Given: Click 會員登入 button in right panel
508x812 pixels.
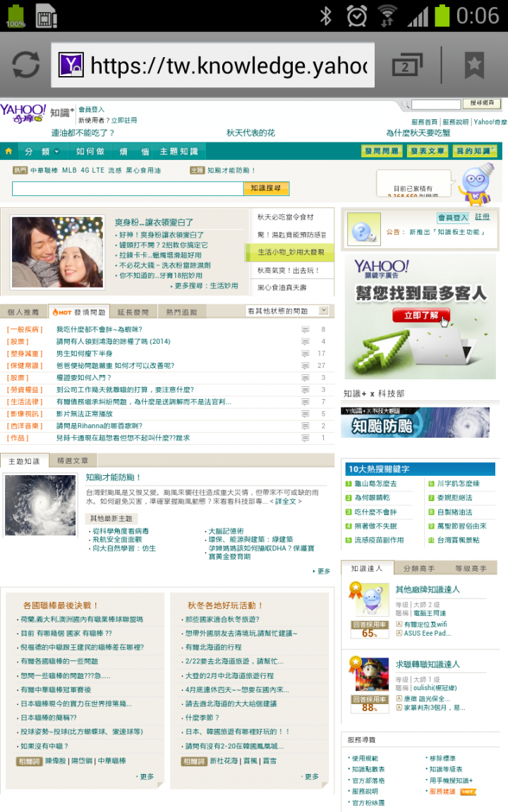Looking at the screenshot, I should tap(453, 218).
